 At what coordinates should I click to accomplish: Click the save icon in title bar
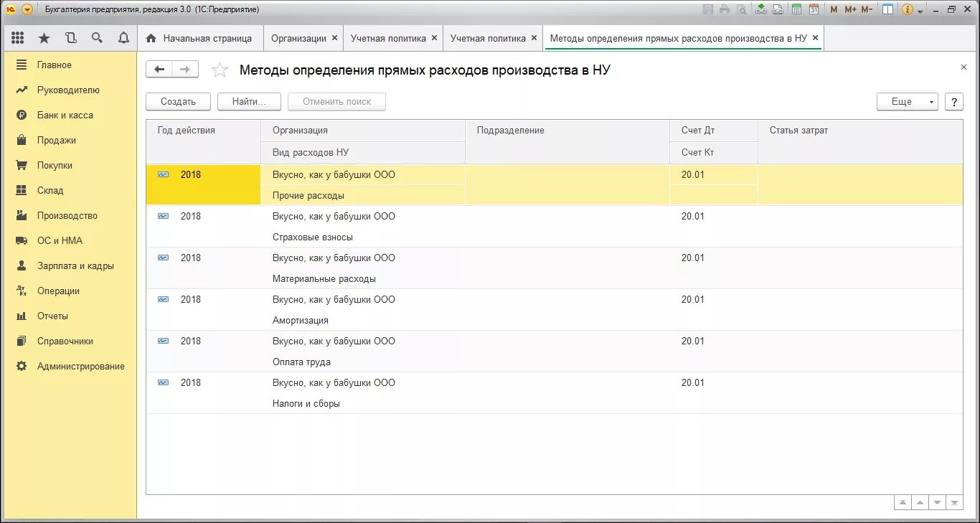[708, 9]
